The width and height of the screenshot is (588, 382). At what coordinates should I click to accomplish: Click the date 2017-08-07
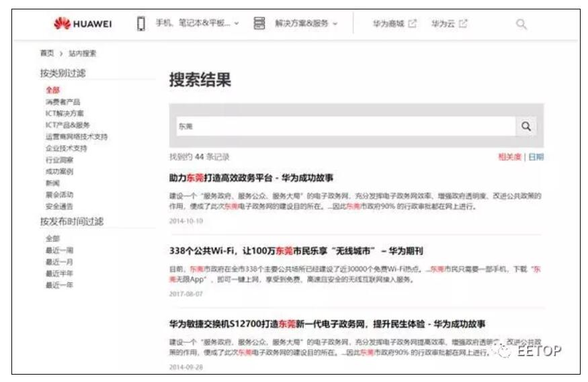186,293
